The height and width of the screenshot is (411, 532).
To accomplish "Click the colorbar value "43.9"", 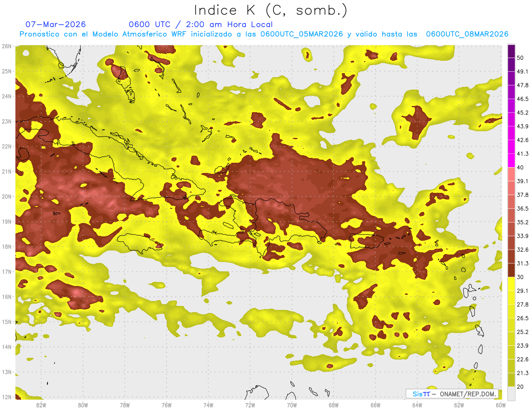I will pyautogui.click(x=523, y=126).
